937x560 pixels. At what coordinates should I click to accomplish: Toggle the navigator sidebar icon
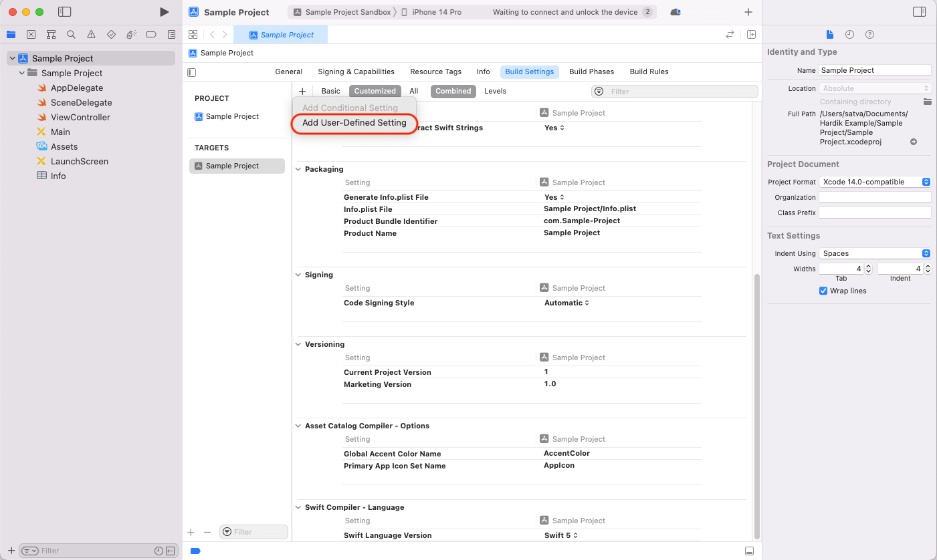[x=64, y=12]
